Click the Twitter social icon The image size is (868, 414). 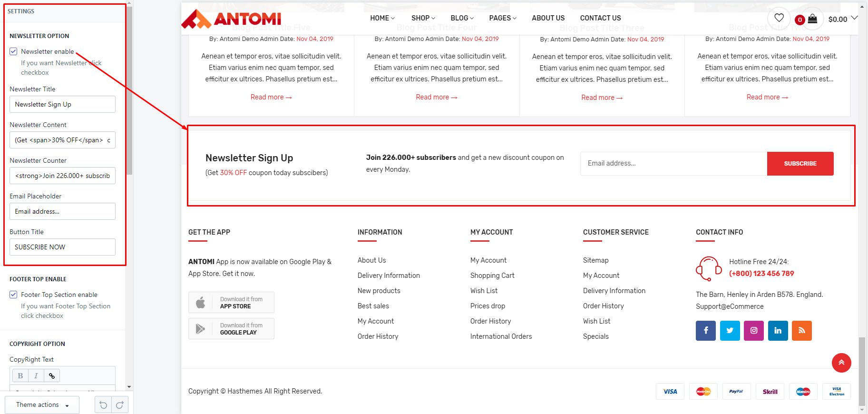[x=730, y=330]
